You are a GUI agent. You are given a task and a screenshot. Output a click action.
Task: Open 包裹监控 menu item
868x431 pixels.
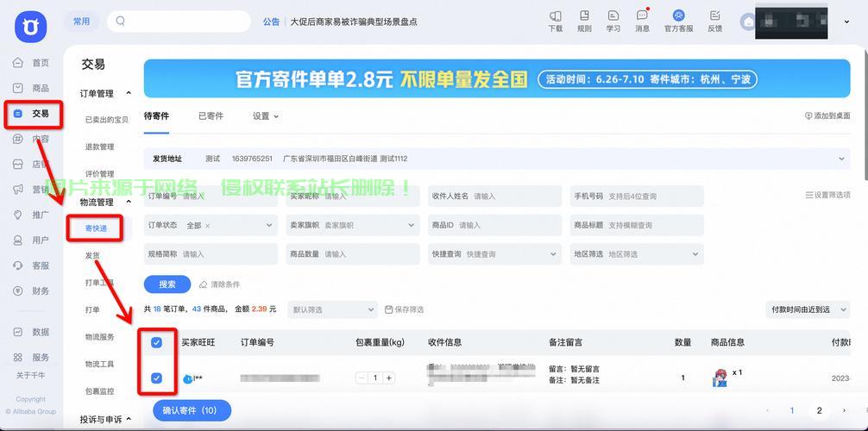coord(99,391)
